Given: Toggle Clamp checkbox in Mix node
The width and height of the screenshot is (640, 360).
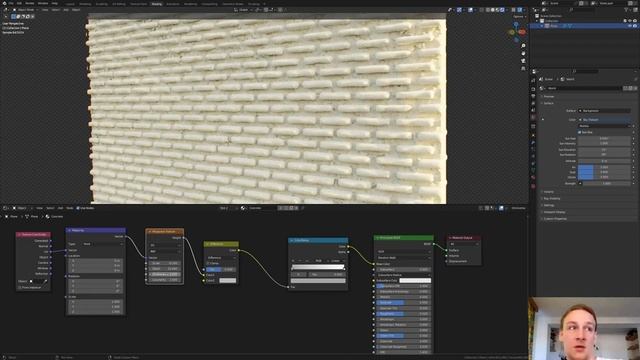Looking at the screenshot, I should 208,263.
